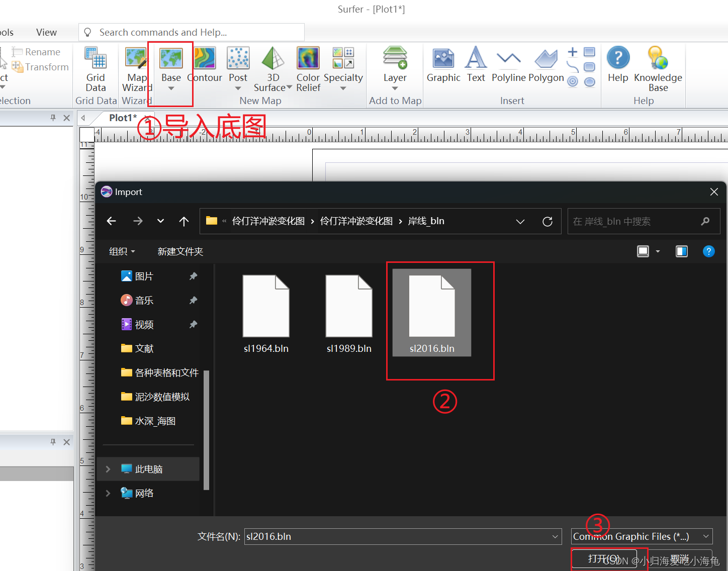The width and height of the screenshot is (728, 571).
Task: Click the Post map icon
Action: coord(238,58)
